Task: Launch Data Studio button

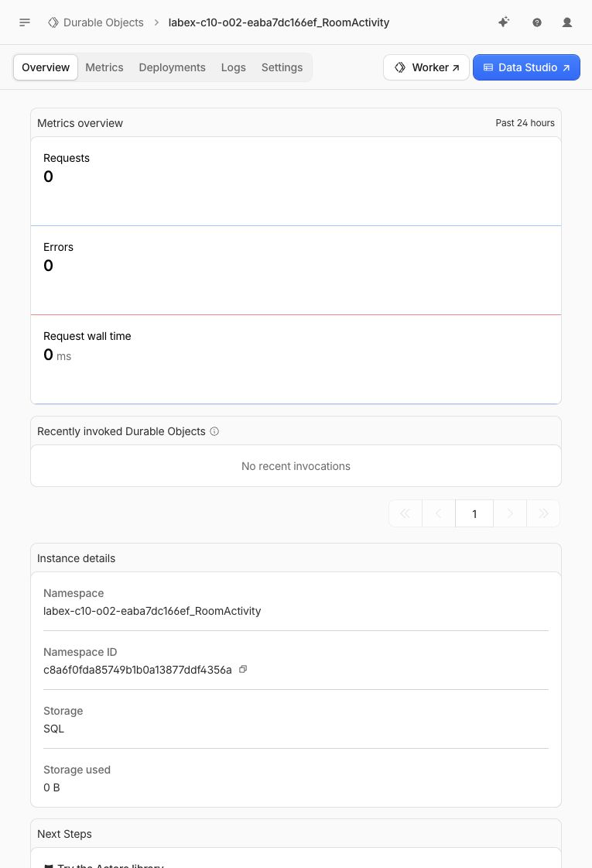Action: (x=526, y=67)
